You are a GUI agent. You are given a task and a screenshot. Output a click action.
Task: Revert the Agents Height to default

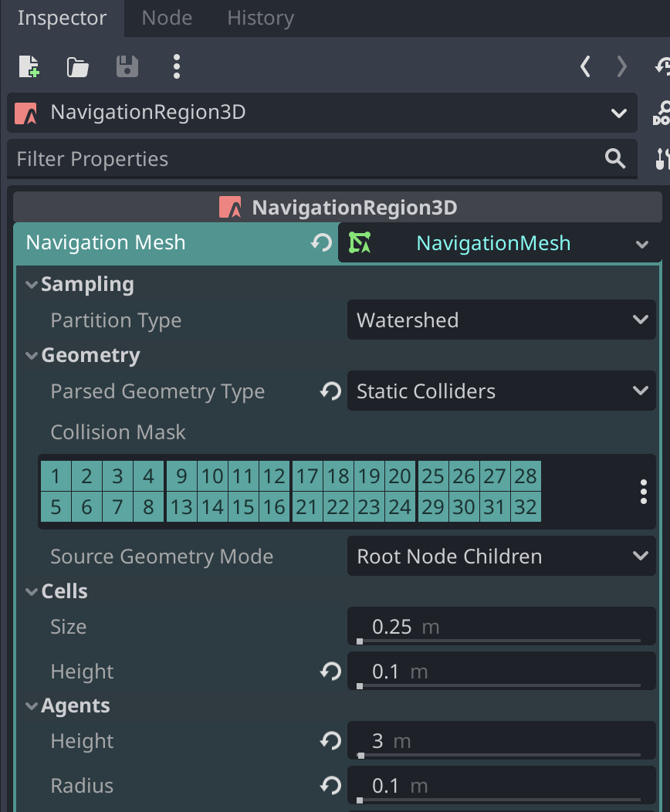pos(330,740)
